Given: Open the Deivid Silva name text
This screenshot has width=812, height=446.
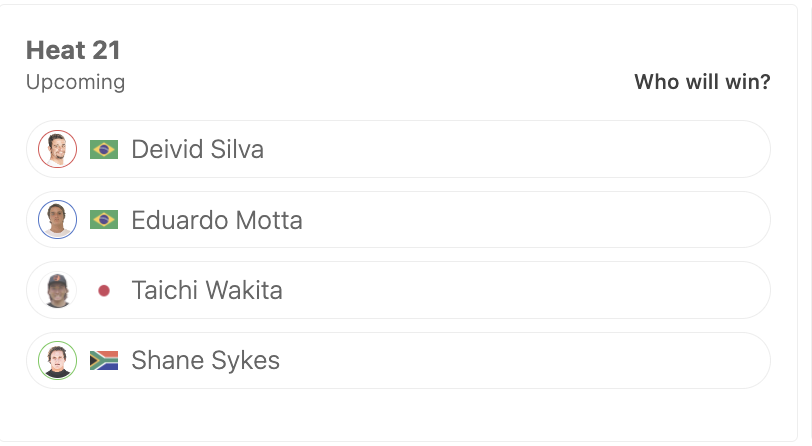Looking at the screenshot, I should click(x=197, y=150).
